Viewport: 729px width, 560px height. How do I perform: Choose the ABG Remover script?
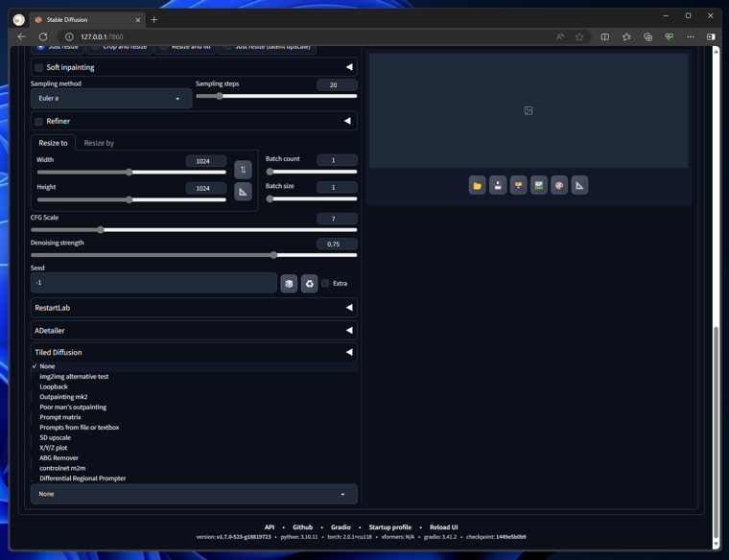(194, 458)
